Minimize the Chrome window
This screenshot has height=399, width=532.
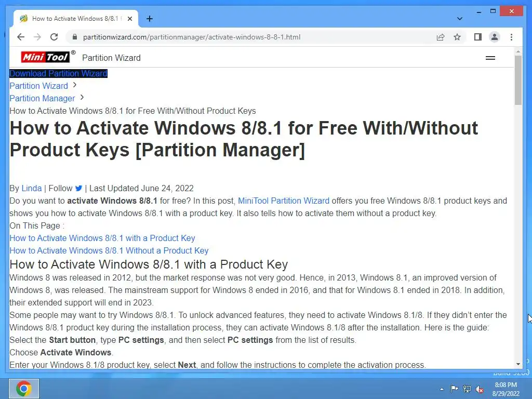[x=478, y=11]
